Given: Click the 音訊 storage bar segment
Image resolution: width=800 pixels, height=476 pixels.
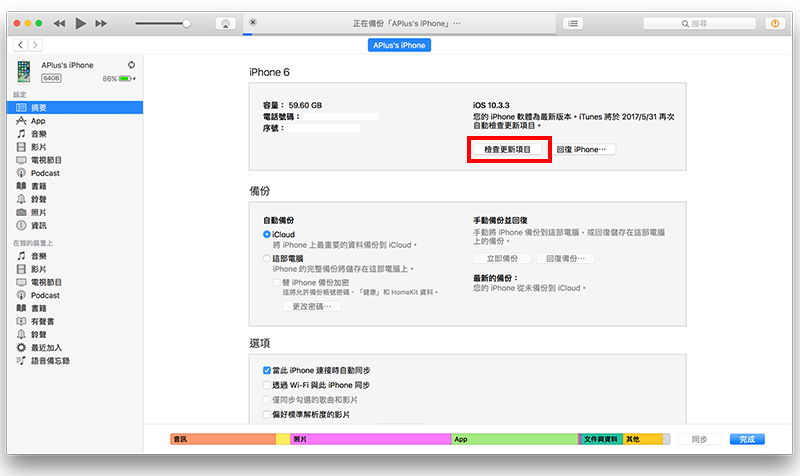Looking at the screenshot, I should click(x=223, y=439).
